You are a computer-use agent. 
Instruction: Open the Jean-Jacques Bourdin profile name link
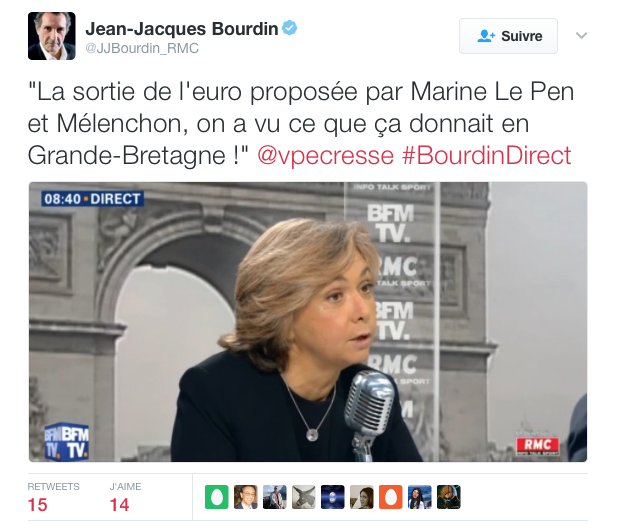(182, 29)
